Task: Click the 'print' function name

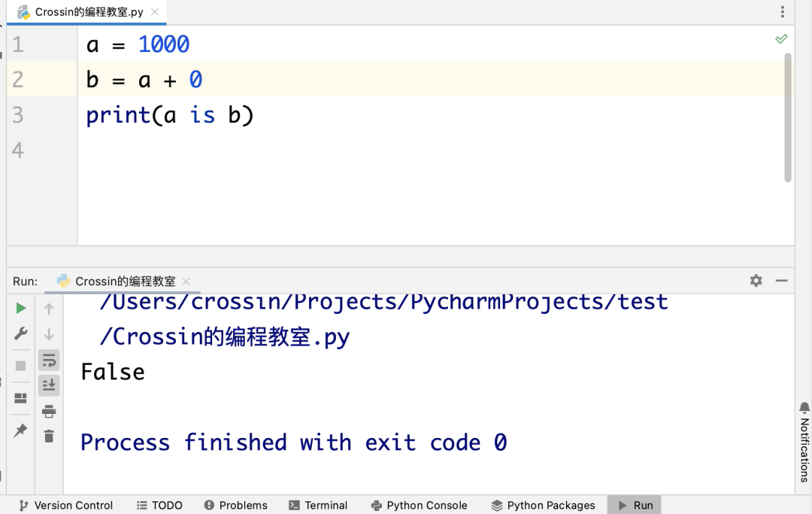Action: pos(118,115)
